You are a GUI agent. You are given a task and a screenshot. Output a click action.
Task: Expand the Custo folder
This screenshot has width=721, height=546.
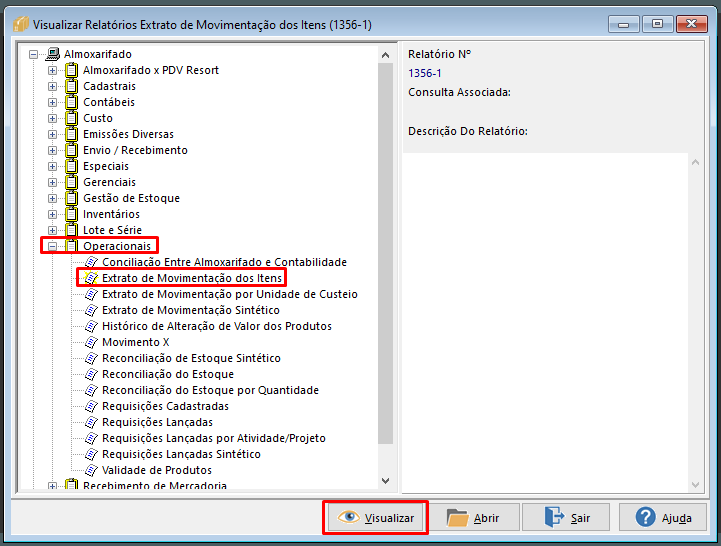(52, 118)
